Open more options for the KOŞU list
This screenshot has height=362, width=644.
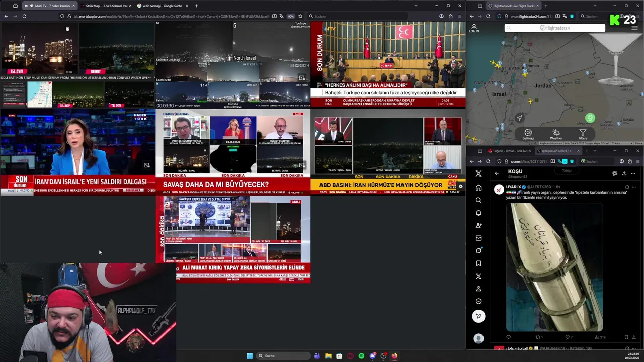pyautogui.click(x=633, y=173)
